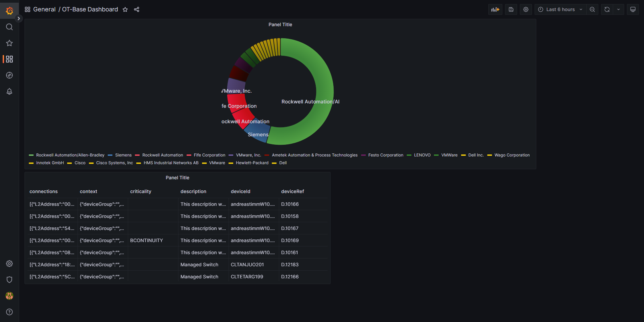The width and height of the screenshot is (644, 322).
Task: Click the dashboard grid icon beside General
Action: point(28,9)
